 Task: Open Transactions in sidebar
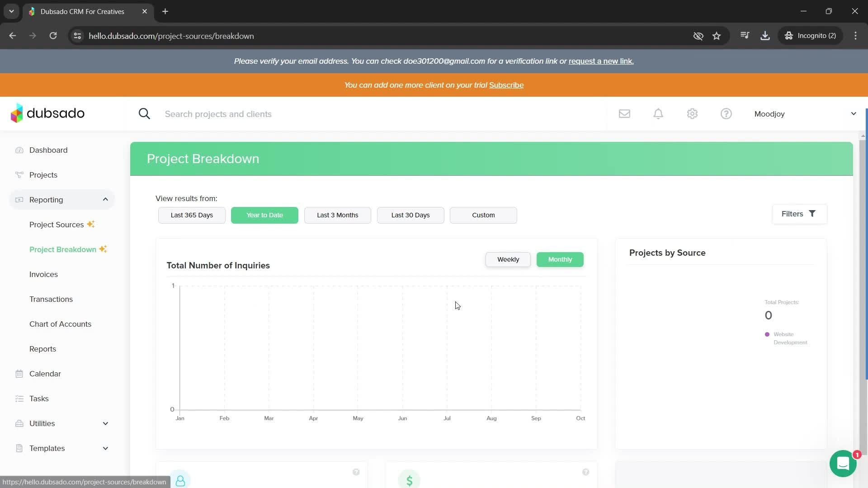[x=51, y=299]
